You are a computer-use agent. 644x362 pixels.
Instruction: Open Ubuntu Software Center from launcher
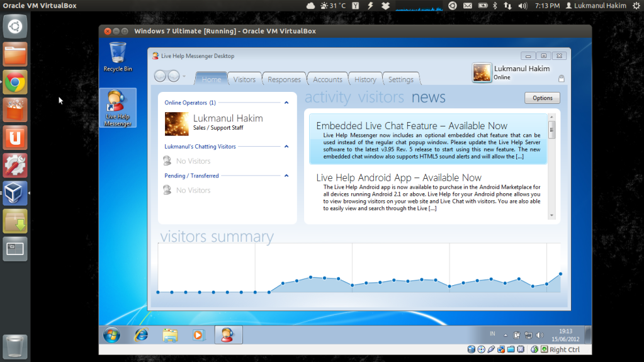(x=15, y=110)
